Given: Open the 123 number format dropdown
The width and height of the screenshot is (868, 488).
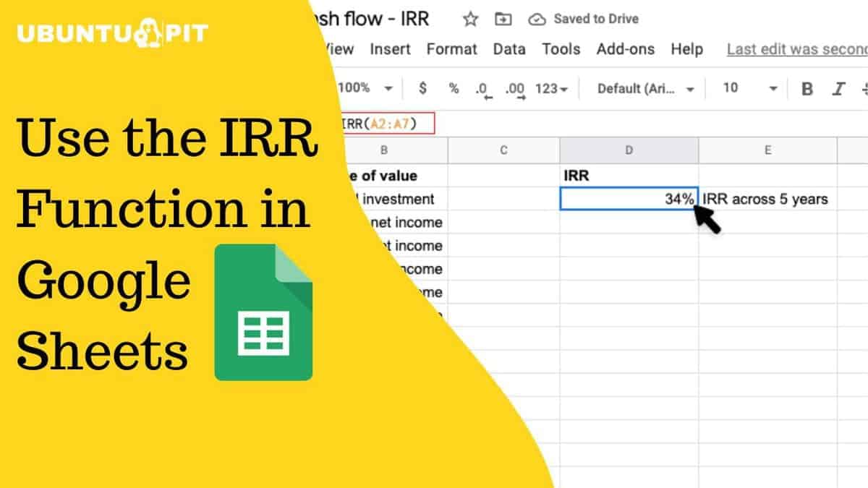Looking at the screenshot, I should [x=548, y=88].
